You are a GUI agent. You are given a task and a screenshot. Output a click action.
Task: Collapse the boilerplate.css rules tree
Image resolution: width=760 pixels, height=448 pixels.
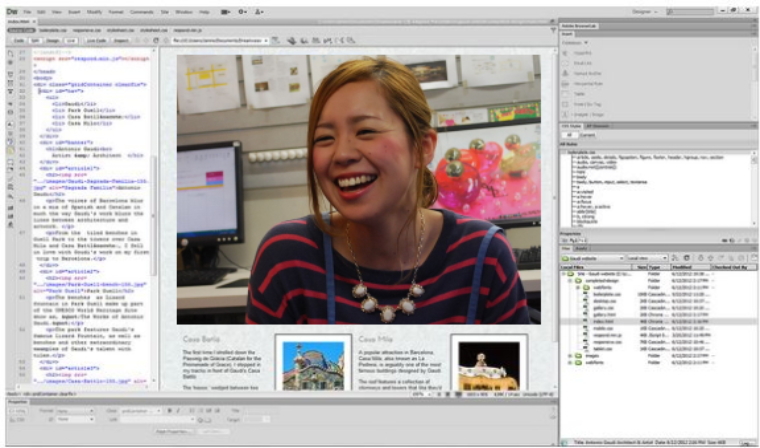pyautogui.click(x=563, y=152)
